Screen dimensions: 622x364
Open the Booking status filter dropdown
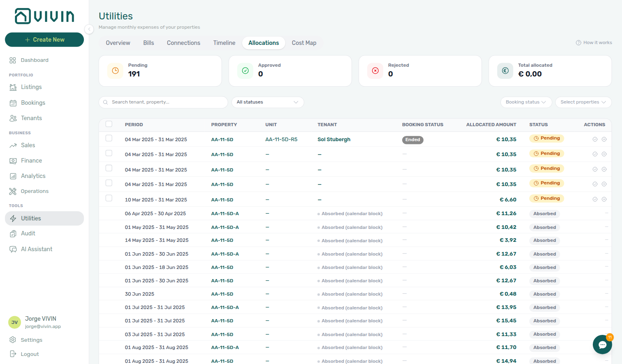pos(526,102)
